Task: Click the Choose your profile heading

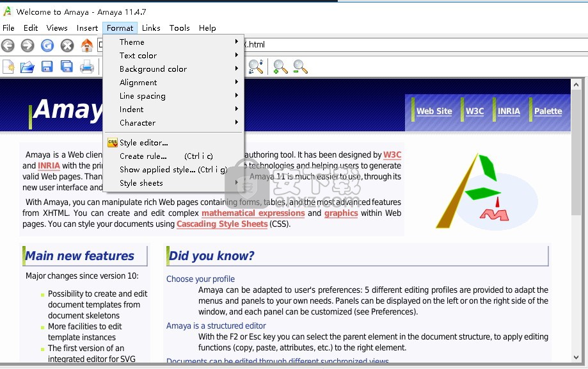Action: pos(201,279)
